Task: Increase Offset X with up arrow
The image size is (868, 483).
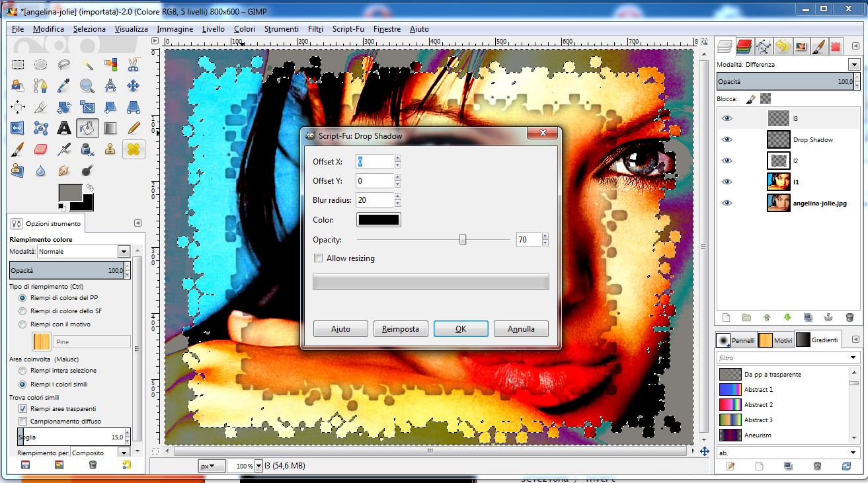Action: [398, 159]
